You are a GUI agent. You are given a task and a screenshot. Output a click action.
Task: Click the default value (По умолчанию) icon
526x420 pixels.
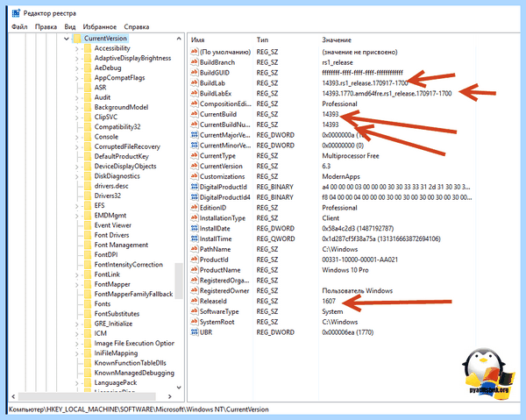[195, 52]
